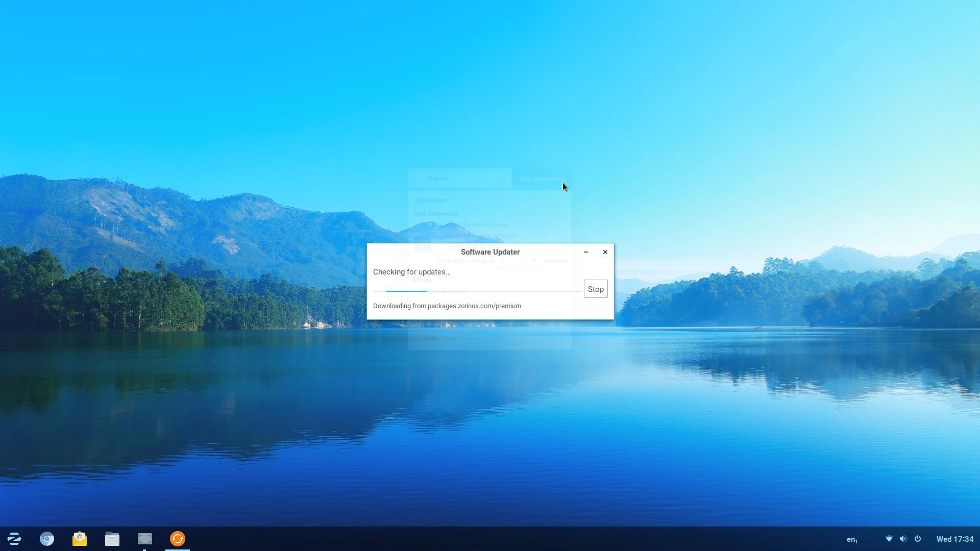Click the Zorin OS logo icon in taskbar
Image resolution: width=980 pixels, height=551 pixels.
pyautogui.click(x=15, y=538)
